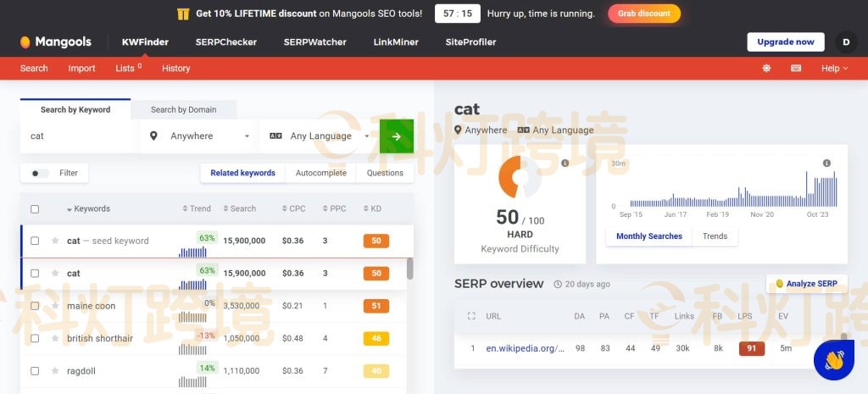Submit search with green arrow button
The width and height of the screenshot is (868, 394).
click(397, 136)
